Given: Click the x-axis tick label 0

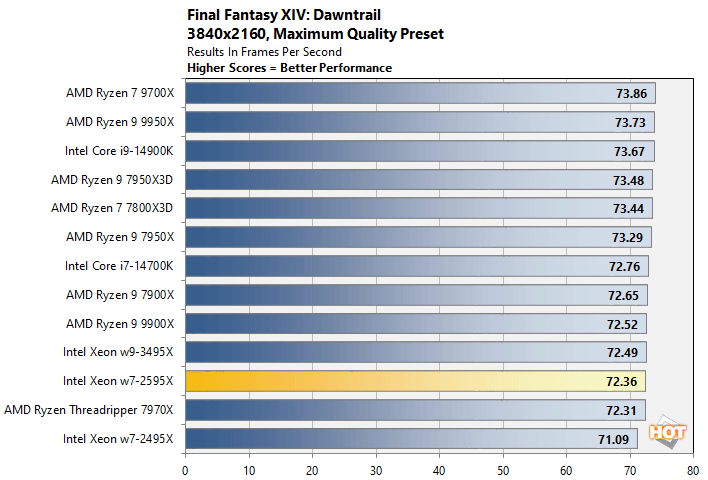Looking at the screenshot, I should coord(185,471).
